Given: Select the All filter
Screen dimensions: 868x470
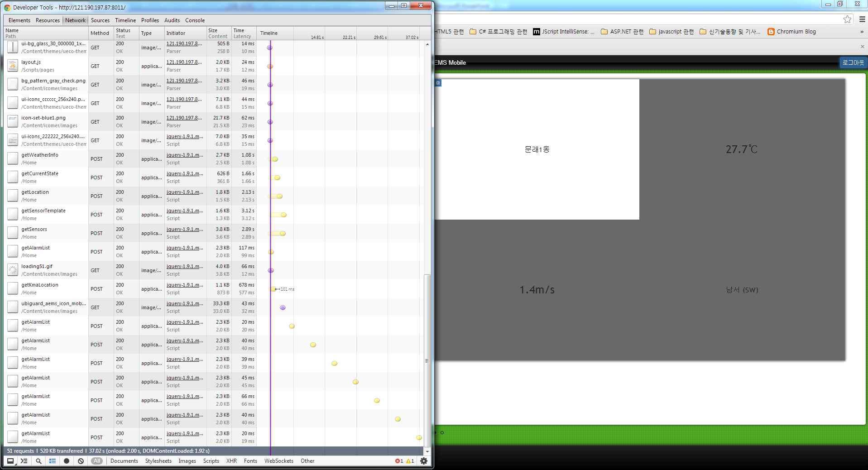Looking at the screenshot, I should click(x=96, y=461).
